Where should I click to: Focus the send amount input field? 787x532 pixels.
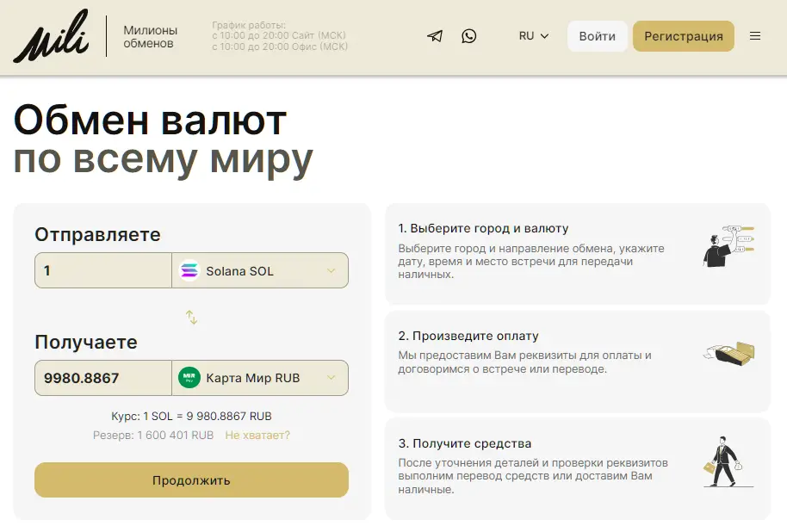[x=103, y=271]
